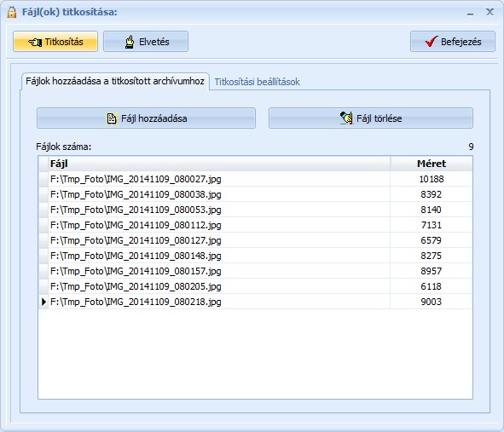
Task: Select the row with size 6579
Action: tap(256, 240)
